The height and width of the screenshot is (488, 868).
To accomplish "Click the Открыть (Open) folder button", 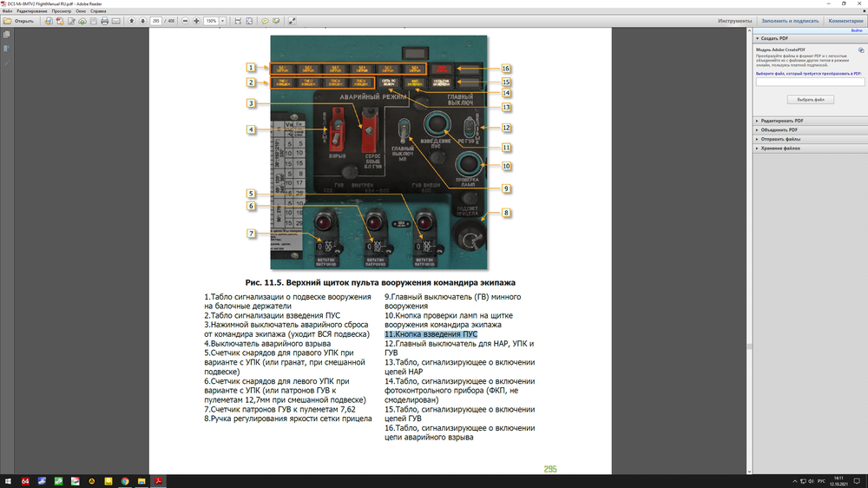I will coord(19,21).
